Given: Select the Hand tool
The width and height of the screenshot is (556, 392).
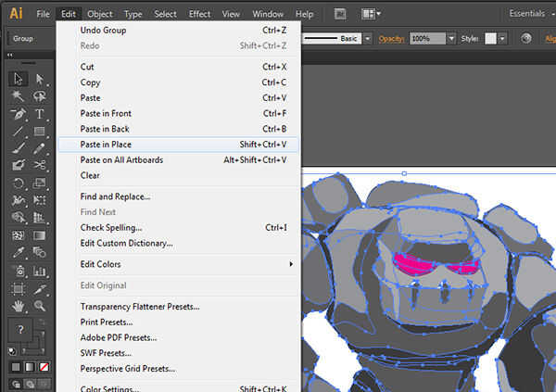Looking at the screenshot, I should click(x=18, y=306).
